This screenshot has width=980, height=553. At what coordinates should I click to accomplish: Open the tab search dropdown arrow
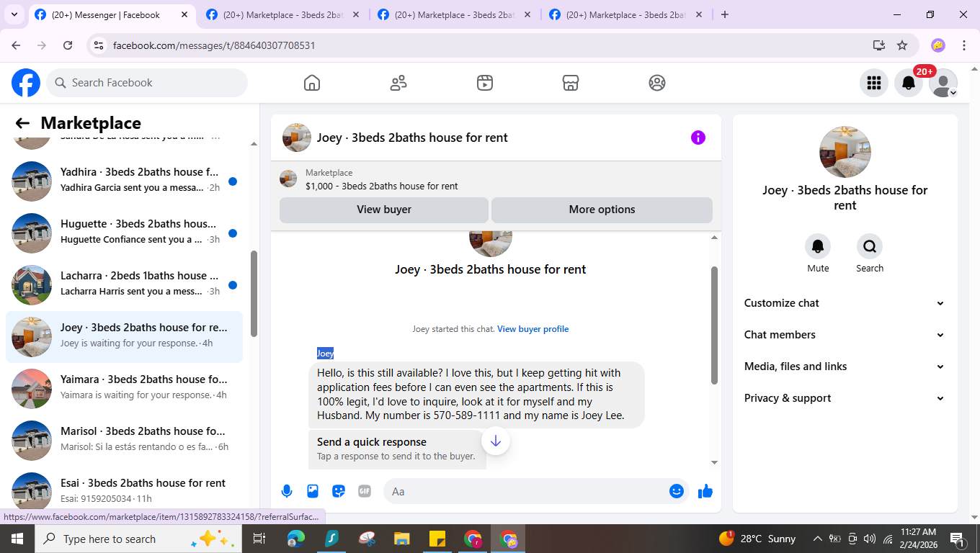pos(14,14)
